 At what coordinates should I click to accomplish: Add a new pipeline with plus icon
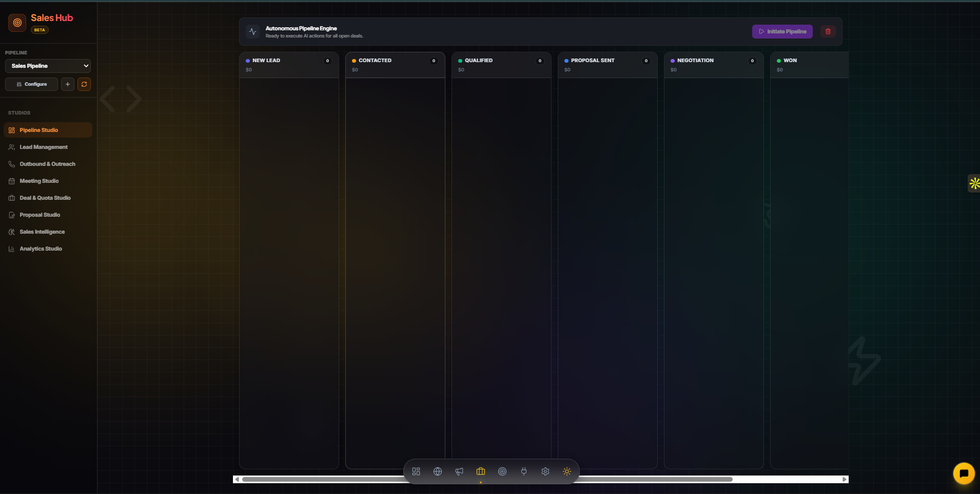[x=68, y=84]
